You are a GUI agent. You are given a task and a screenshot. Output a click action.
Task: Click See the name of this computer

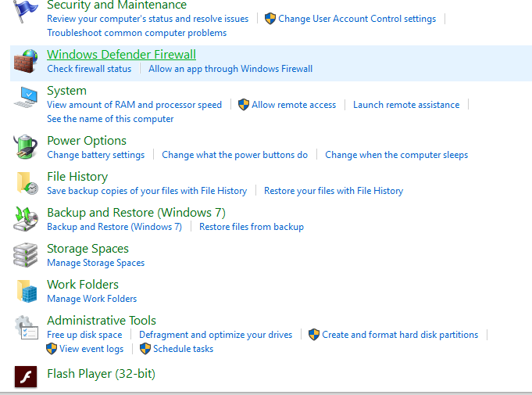(x=110, y=119)
